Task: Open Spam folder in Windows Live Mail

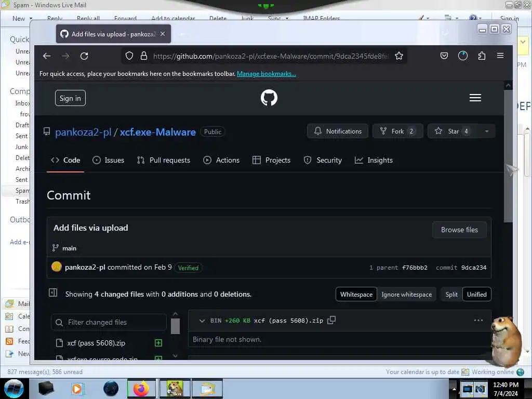Action: [x=22, y=190]
